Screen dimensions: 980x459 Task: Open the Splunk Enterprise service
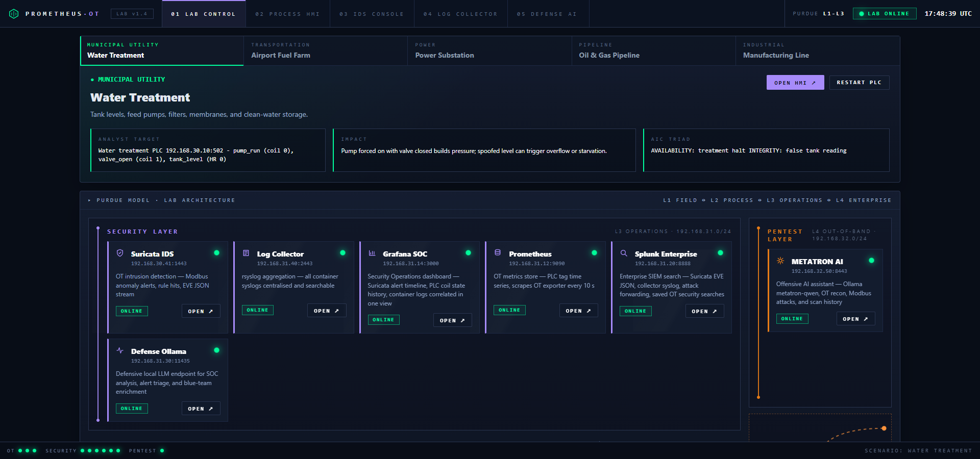click(705, 311)
